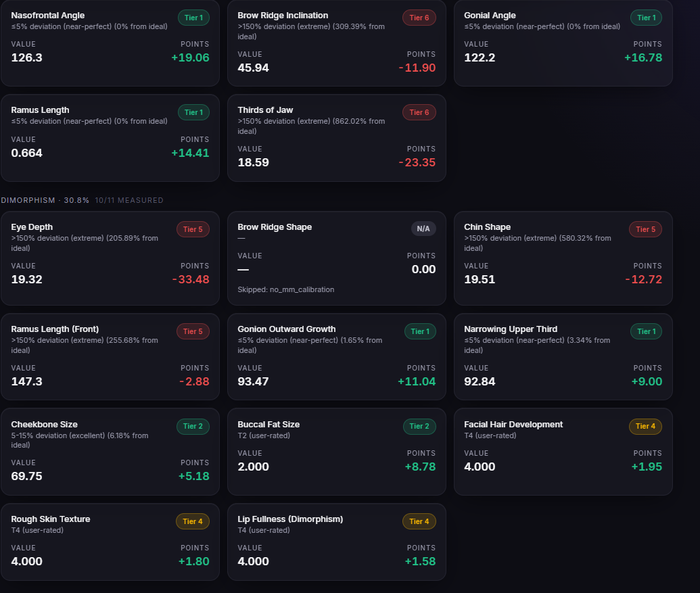This screenshot has height=593, width=700.
Task: Click the 10/11 measured label
Action: tap(129, 200)
